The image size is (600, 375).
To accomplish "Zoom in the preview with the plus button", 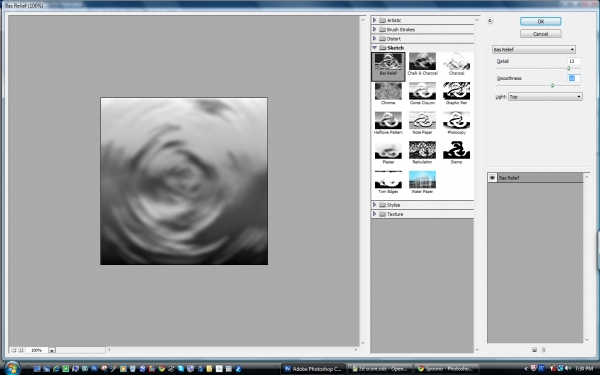I will pos(21,350).
